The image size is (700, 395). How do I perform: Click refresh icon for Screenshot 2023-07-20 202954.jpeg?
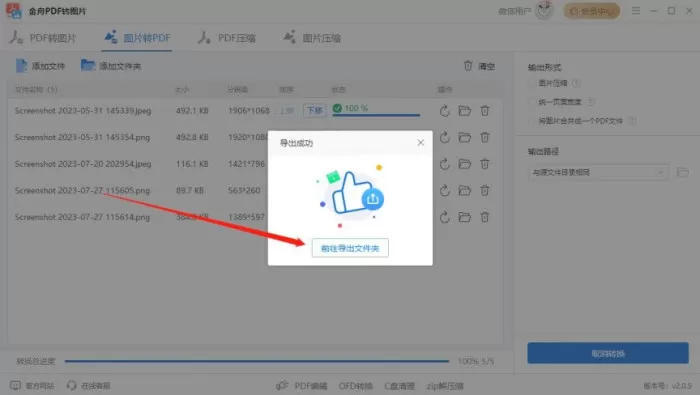point(445,164)
